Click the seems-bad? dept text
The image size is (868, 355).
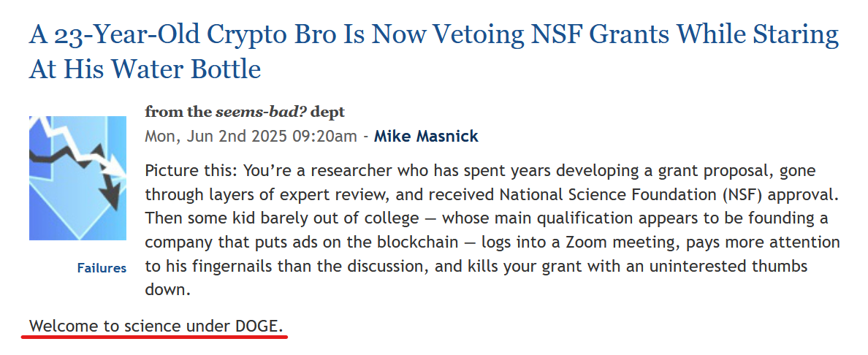coord(280,112)
